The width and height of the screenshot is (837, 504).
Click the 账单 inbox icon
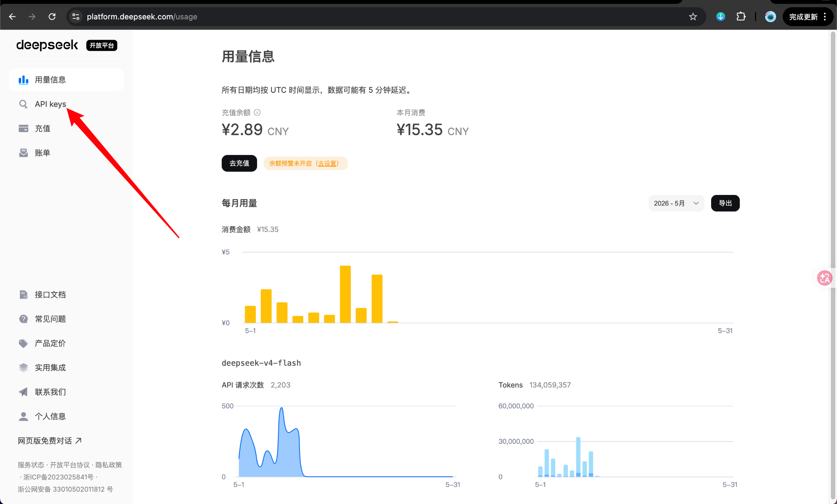point(23,153)
